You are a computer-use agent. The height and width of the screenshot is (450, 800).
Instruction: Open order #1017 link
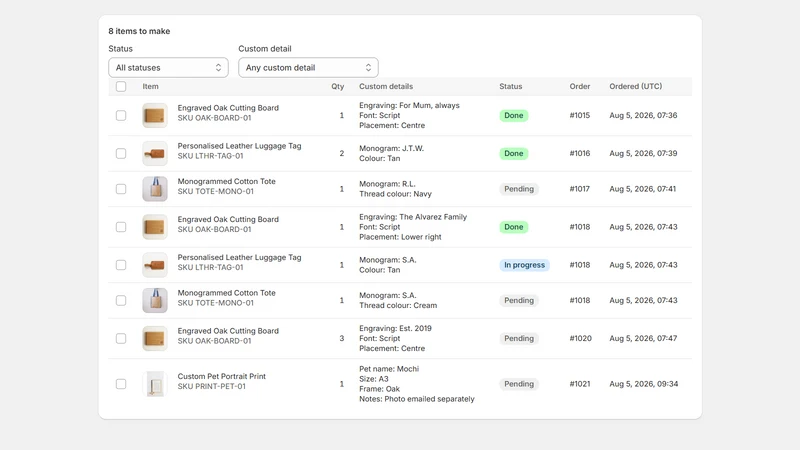[580, 189]
